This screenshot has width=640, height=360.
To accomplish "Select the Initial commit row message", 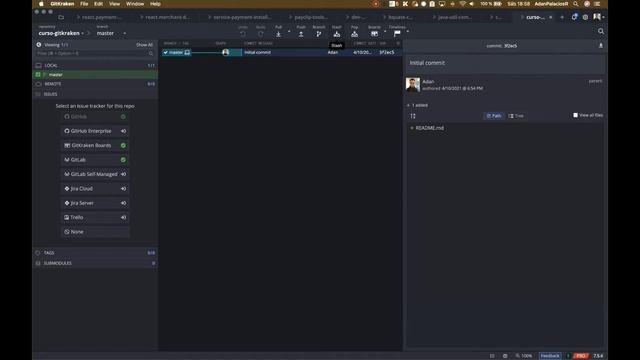I will pos(258,52).
